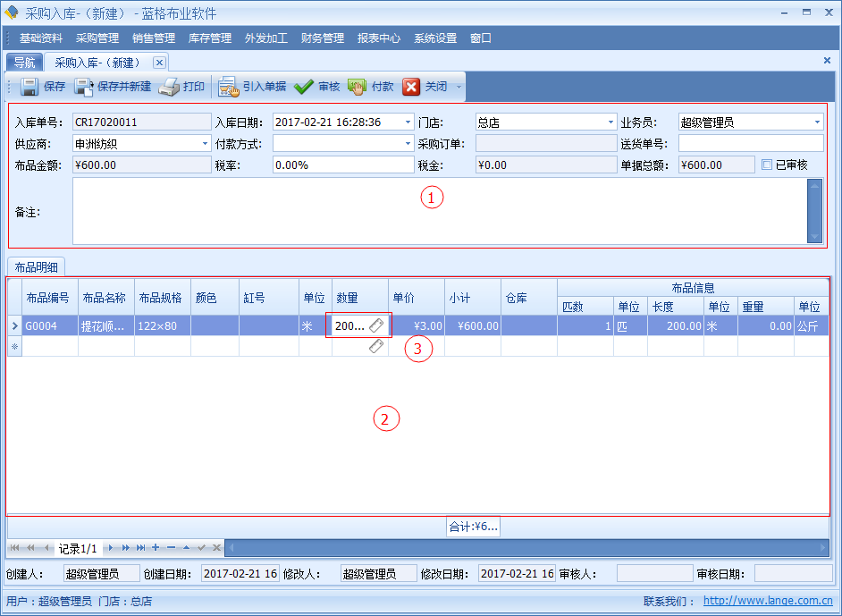Expand the 付款方式 payment method dropdown
Viewport: 842px width, 616px height.
[408, 143]
